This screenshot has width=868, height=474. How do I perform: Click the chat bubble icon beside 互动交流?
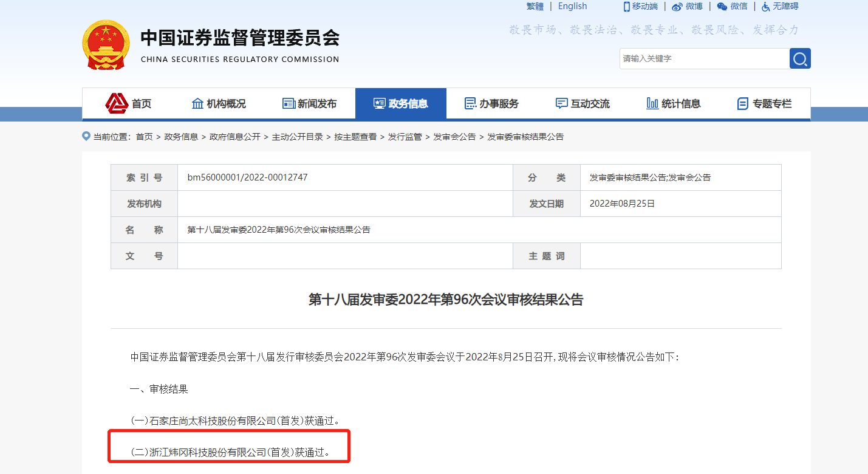pos(562,103)
